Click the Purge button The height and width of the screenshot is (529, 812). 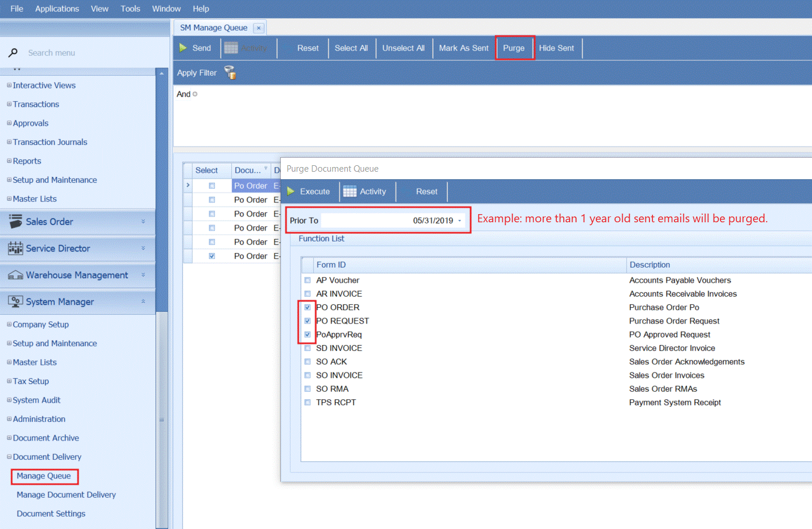(x=514, y=48)
